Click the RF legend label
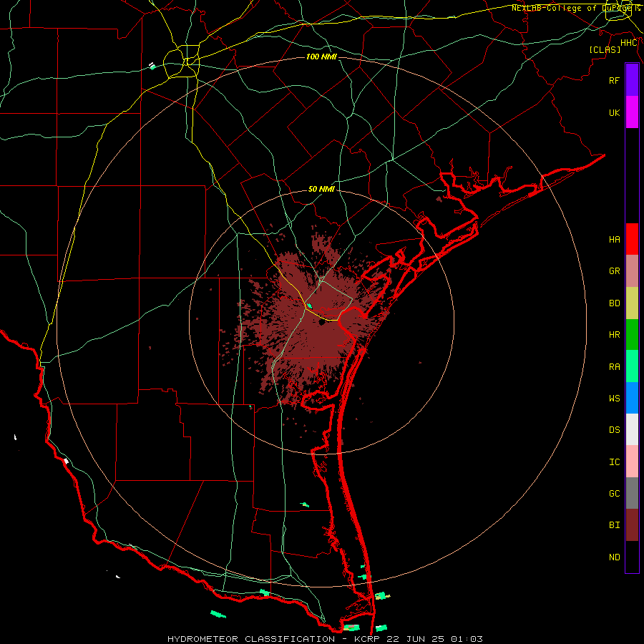644x644 pixels. pos(615,80)
